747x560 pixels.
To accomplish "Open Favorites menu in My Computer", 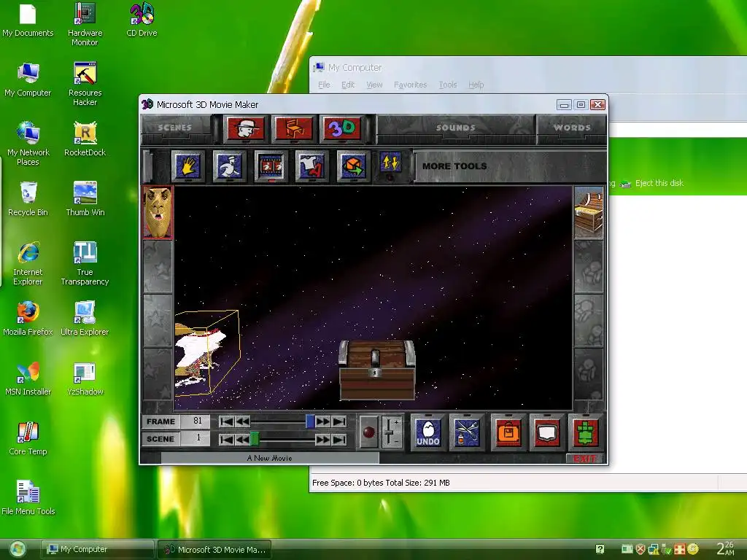I will pyautogui.click(x=410, y=85).
